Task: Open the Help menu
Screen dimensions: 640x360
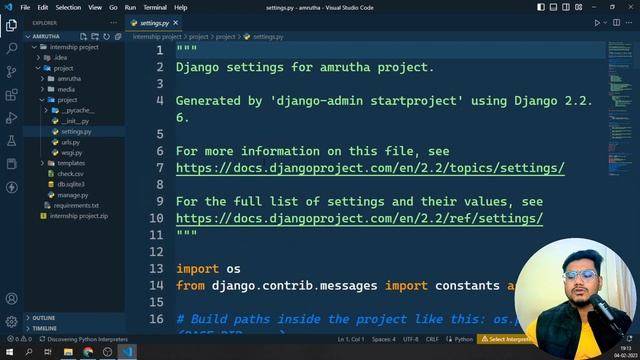Action: coord(180,7)
